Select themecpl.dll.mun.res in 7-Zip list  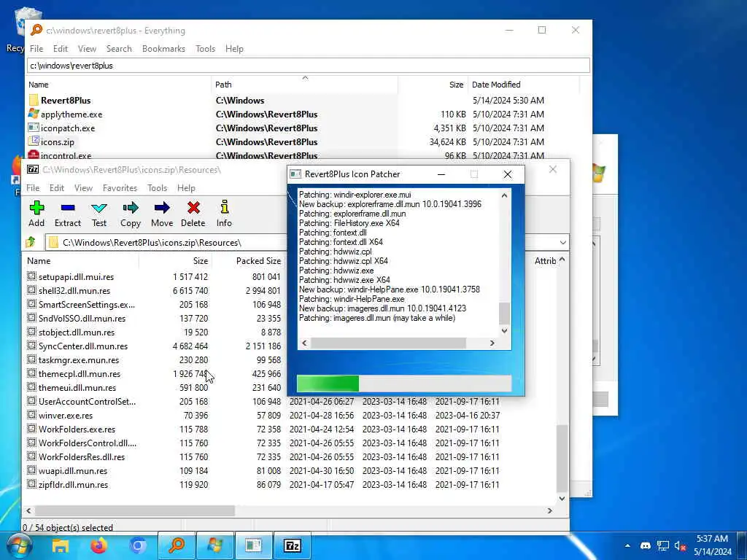coord(79,374)
